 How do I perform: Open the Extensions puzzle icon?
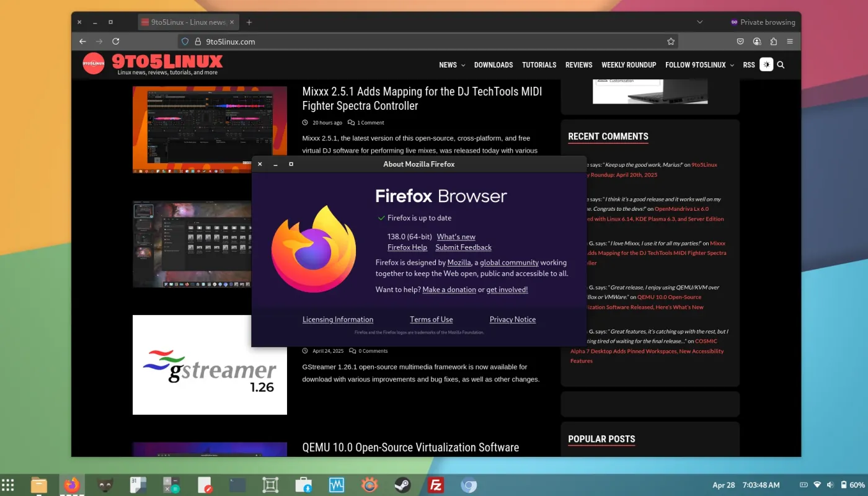click(774, 42)
